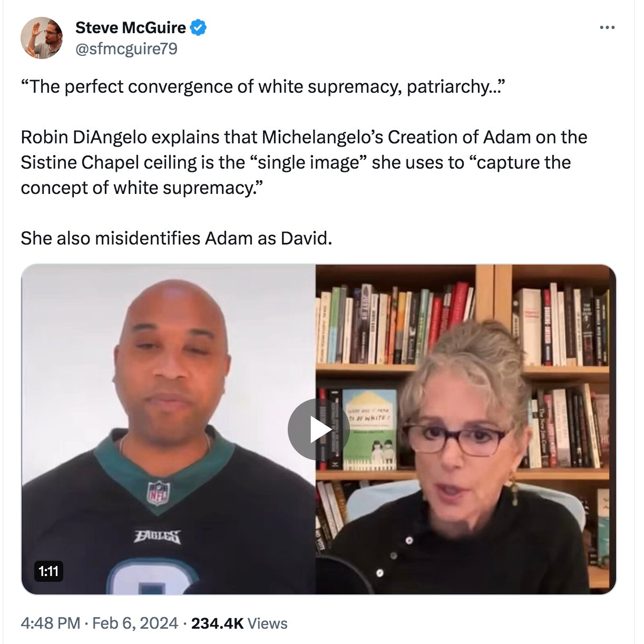Image resolution: width=644 pixels, height=644 pixels.
Task: Click the green 'To Be White' book cover
Action: [x=369, y=430]
